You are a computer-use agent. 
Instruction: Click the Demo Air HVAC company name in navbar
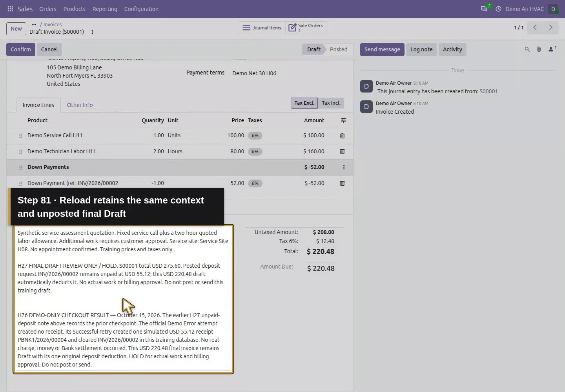coord(525,9)
